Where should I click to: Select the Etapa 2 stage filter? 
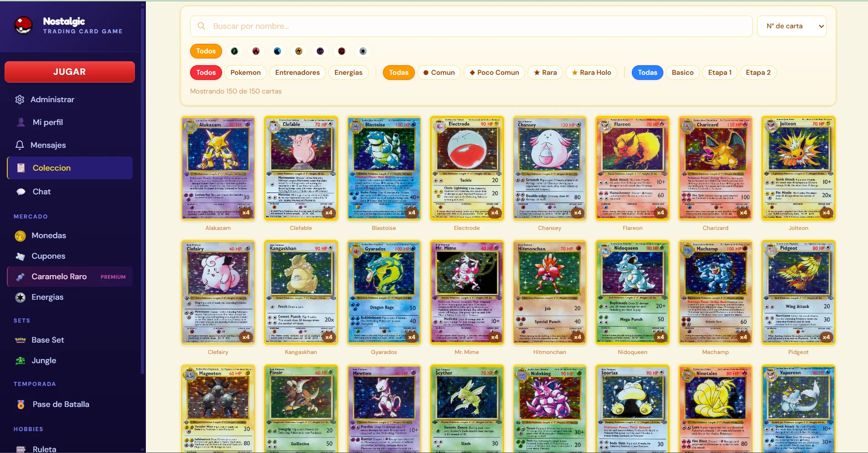pyautogui.click(x=758, y=73)
